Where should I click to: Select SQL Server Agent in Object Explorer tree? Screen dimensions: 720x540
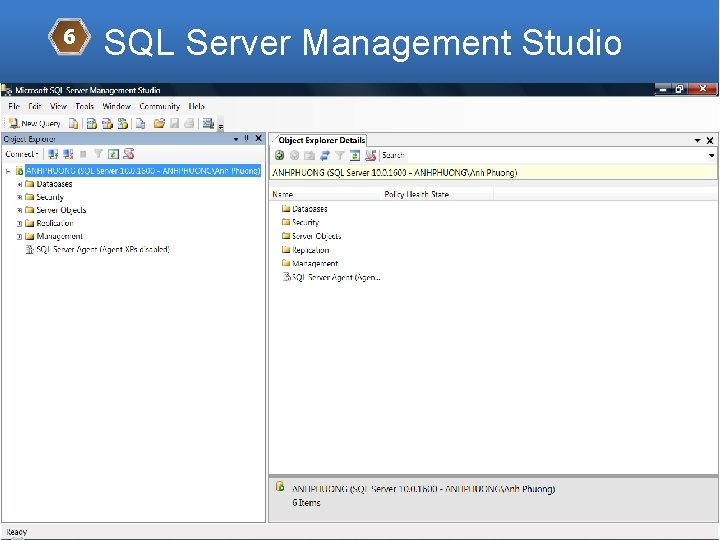(x=103, y=249)
